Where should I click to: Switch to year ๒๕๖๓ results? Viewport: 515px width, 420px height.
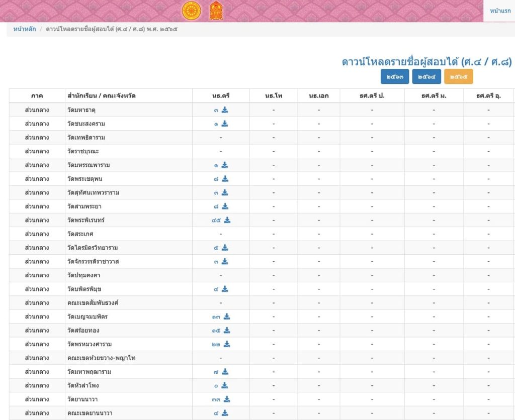click(395, 76)
